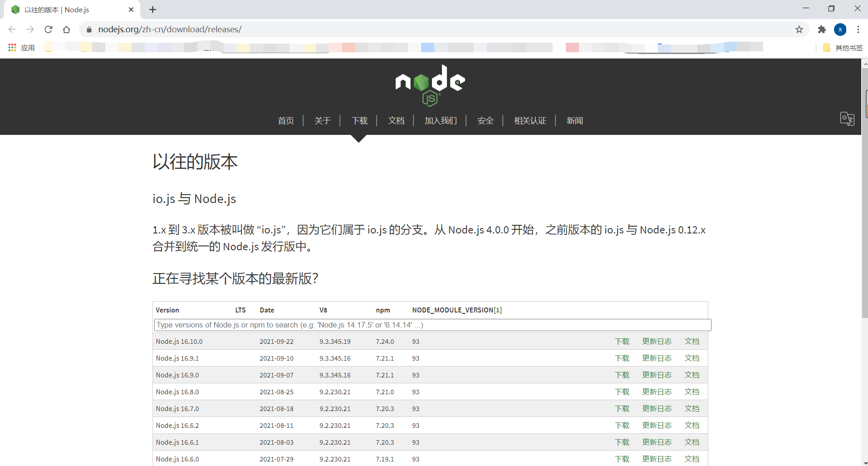Open the language translation icon
Viewport: 868px width, 466px height.
[847, 119]
